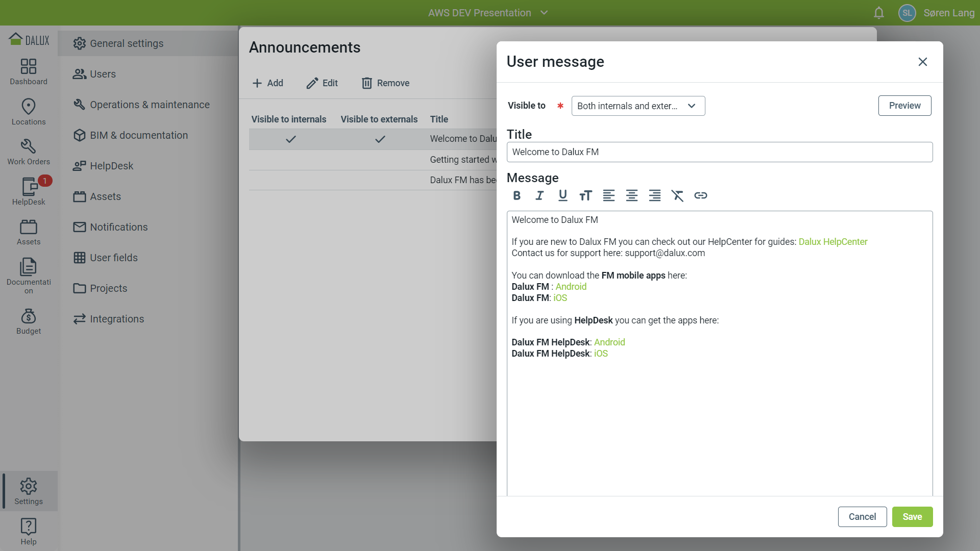Center align the message text
980x551 pixels.
[x=631, y=195]
